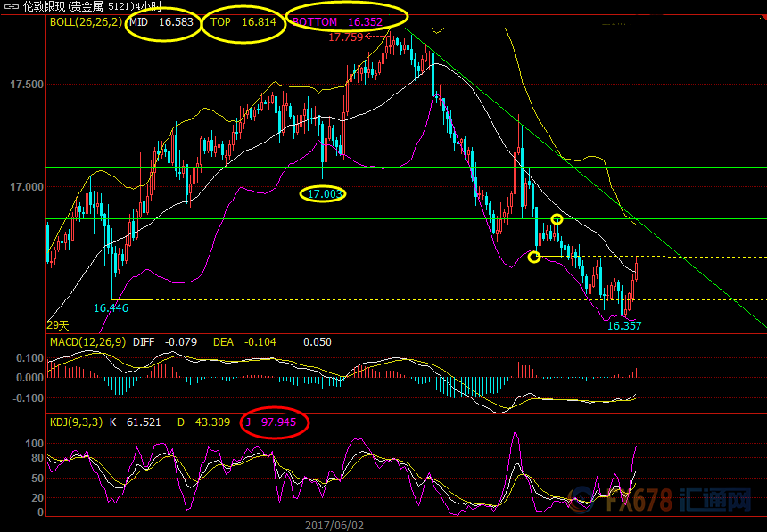
Task: Click the red arrow next to 17.759
Action: [x=373, y=37]
